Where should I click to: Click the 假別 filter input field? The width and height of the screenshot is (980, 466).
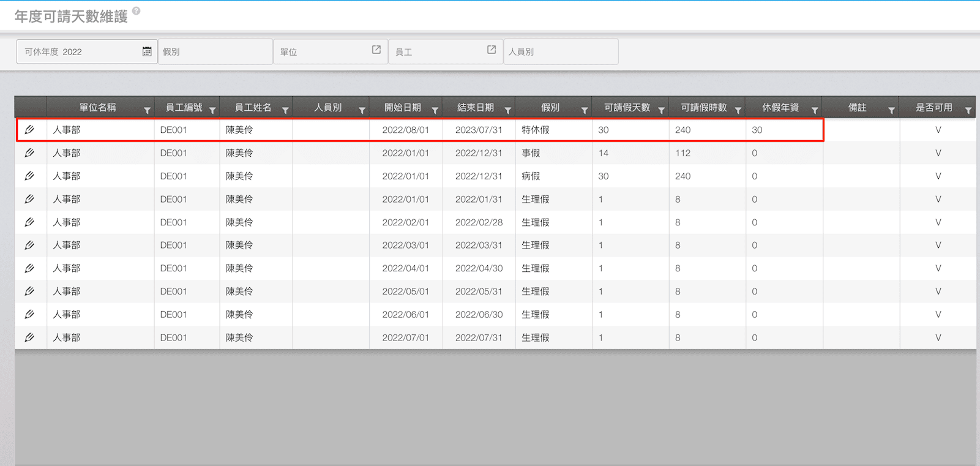(215, 52)
